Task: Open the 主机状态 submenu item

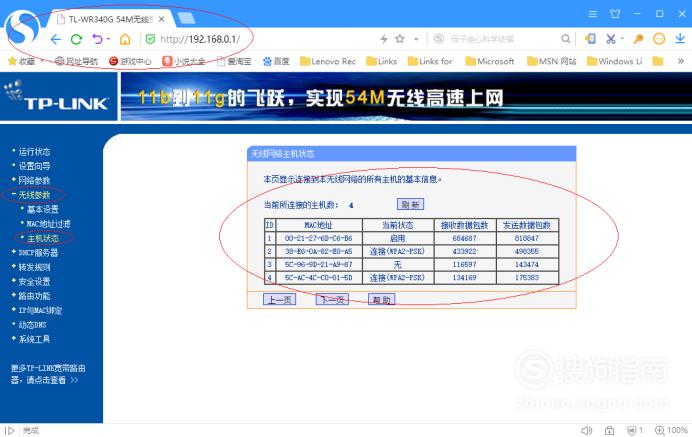Action: coord(43,238)
